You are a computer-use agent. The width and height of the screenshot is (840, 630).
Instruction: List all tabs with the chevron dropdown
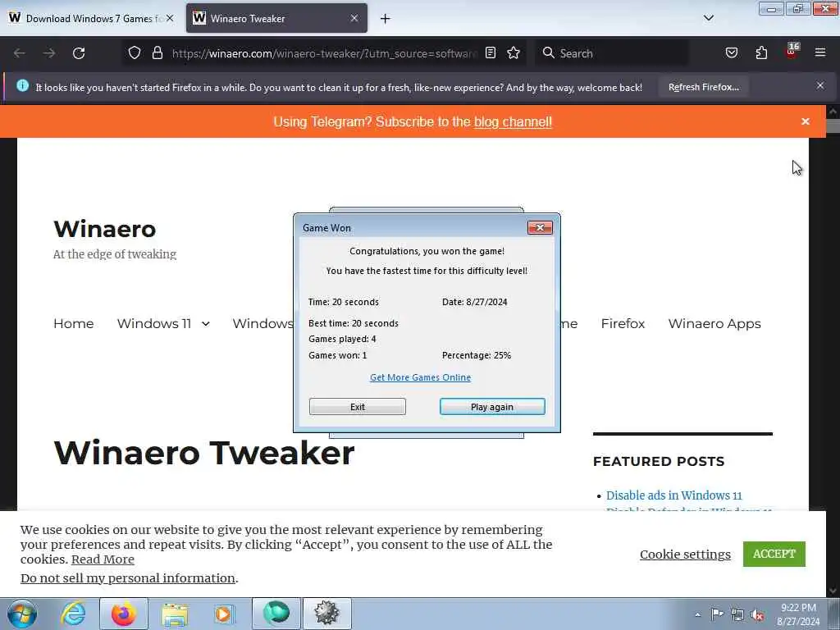point(708,18)
